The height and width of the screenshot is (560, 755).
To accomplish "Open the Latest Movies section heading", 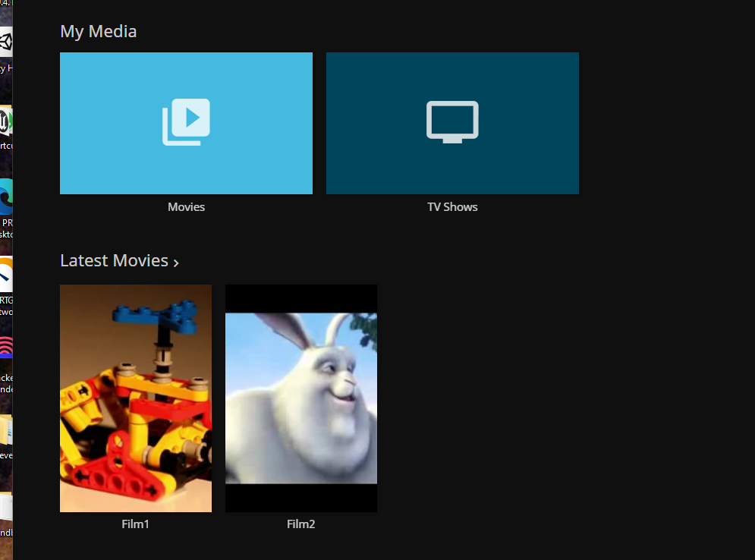I will click(114, 260).
